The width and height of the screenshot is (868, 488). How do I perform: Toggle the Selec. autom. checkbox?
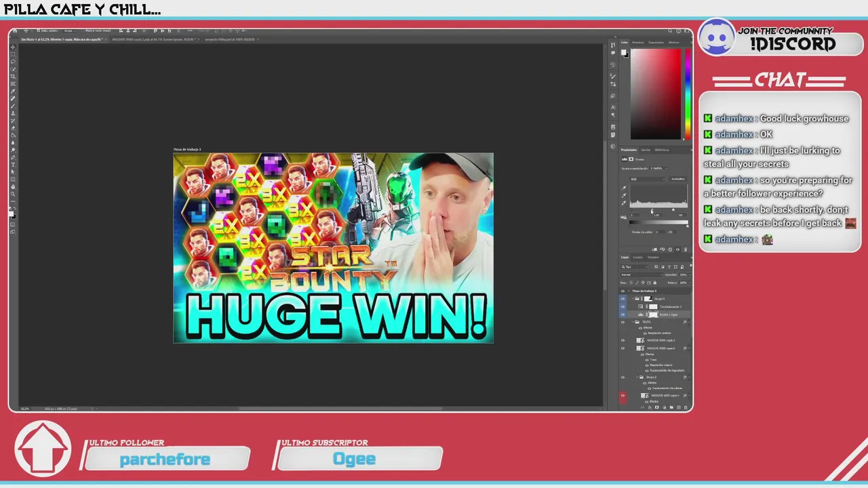point(39,30)
